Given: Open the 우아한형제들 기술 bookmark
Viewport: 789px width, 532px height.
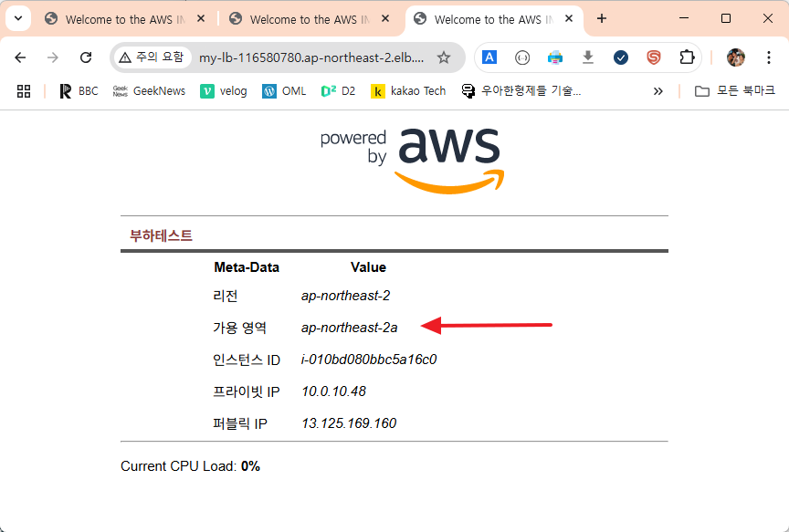Looking at the screenshot, I should click(x=521, y=91).
